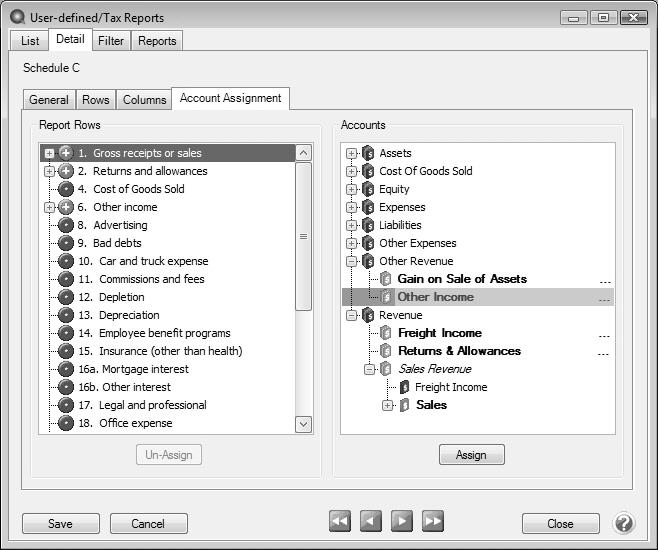
Task: Click the help question mark icon
Action: click(x=623, y=523)
